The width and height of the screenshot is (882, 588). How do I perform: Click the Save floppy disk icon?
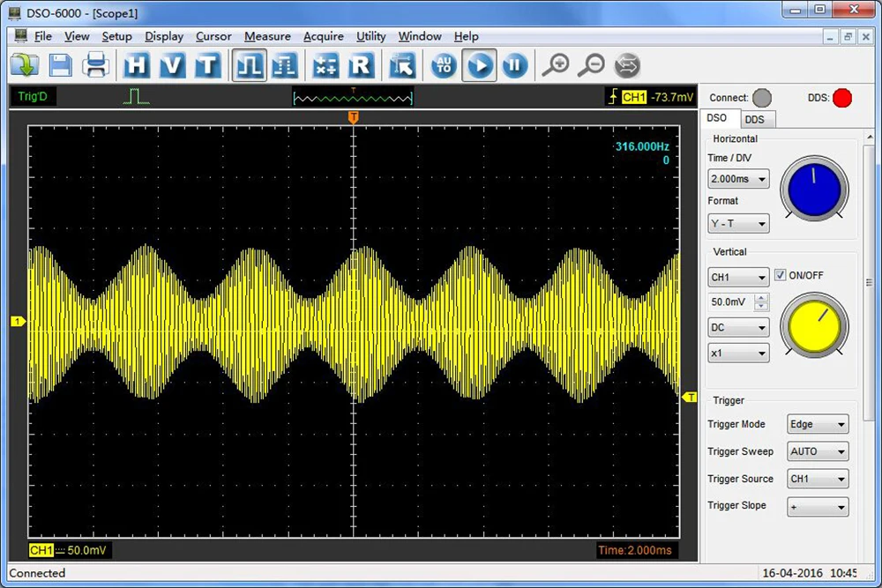click(60, 65)
